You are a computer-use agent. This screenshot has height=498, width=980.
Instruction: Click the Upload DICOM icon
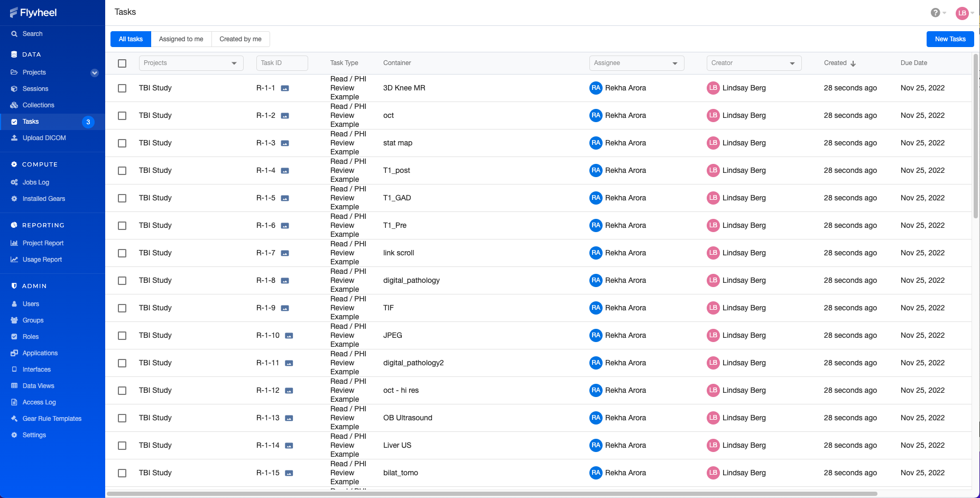14,137
